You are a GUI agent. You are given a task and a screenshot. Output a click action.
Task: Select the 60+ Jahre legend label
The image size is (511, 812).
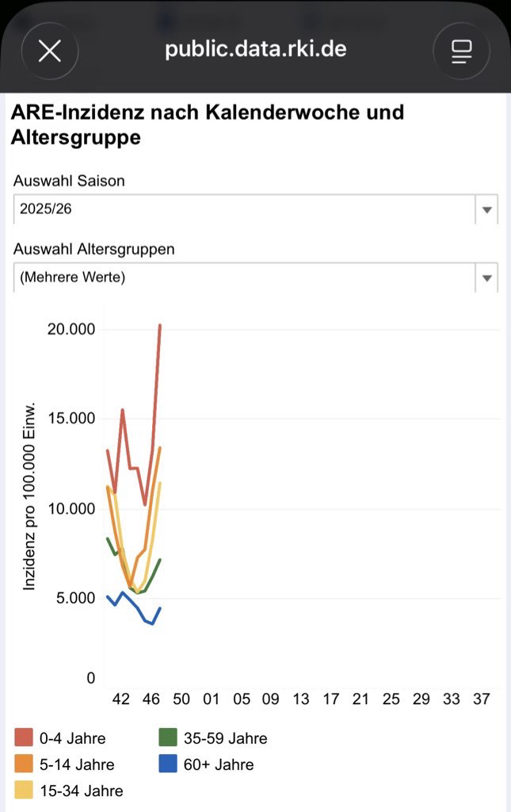click(219, 764)
